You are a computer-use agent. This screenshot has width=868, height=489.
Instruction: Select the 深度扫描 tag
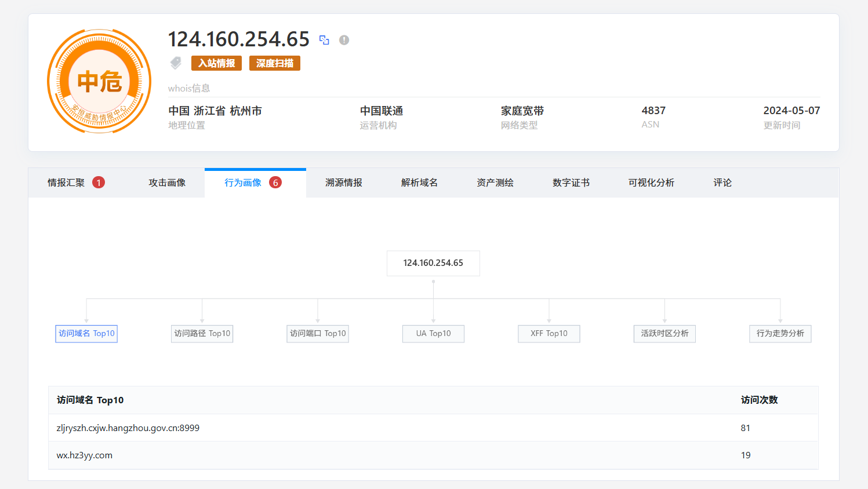pos(274,63)
